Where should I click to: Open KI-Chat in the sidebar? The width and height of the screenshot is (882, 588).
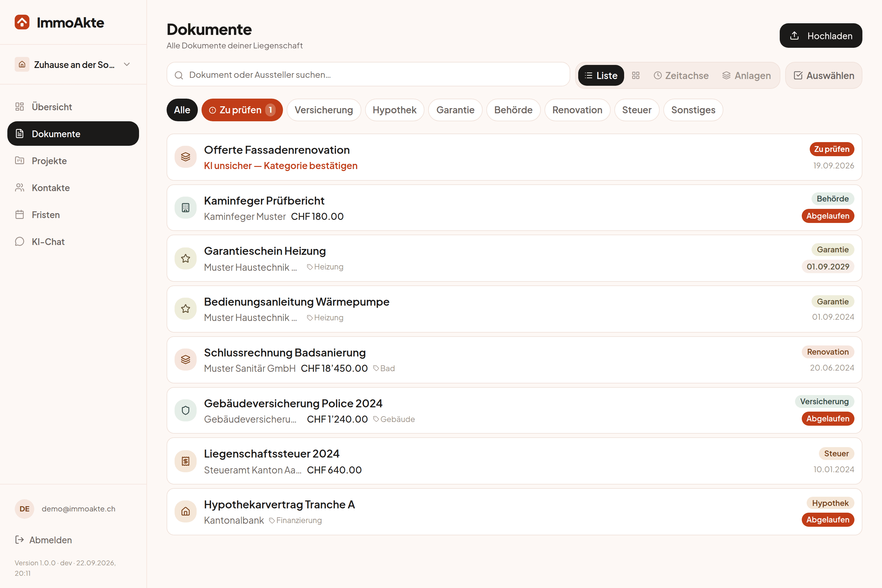coord(73,242)
